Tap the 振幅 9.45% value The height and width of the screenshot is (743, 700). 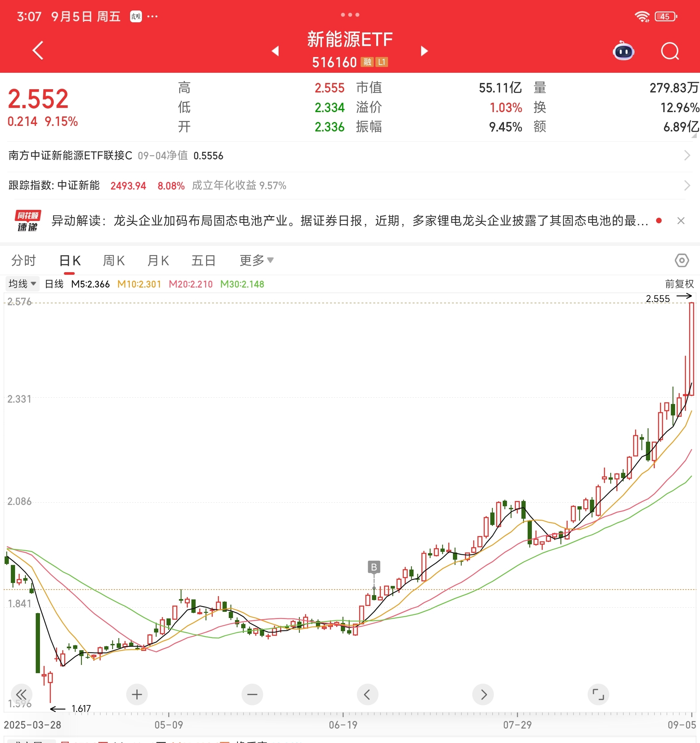pos(505,127)
